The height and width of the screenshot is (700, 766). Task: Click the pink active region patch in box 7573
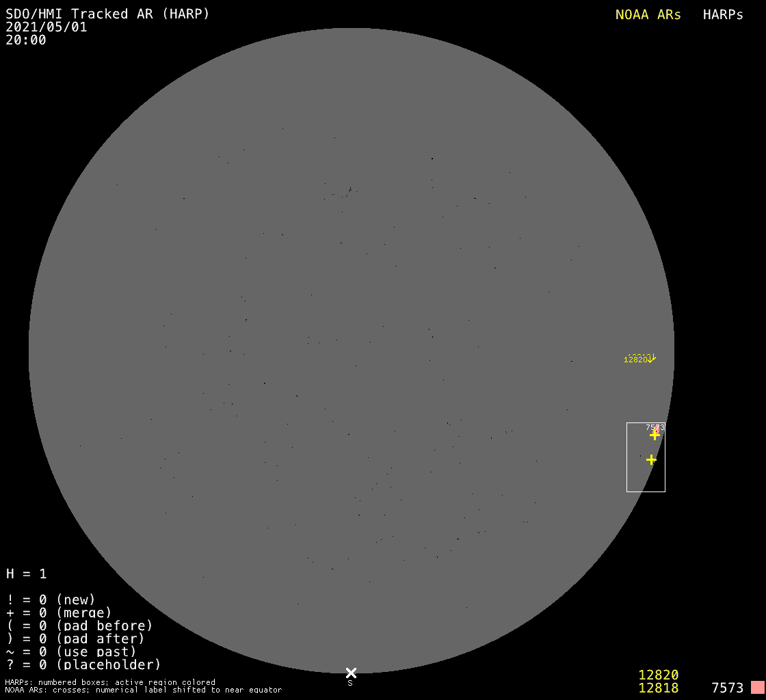tap(657, 429)
